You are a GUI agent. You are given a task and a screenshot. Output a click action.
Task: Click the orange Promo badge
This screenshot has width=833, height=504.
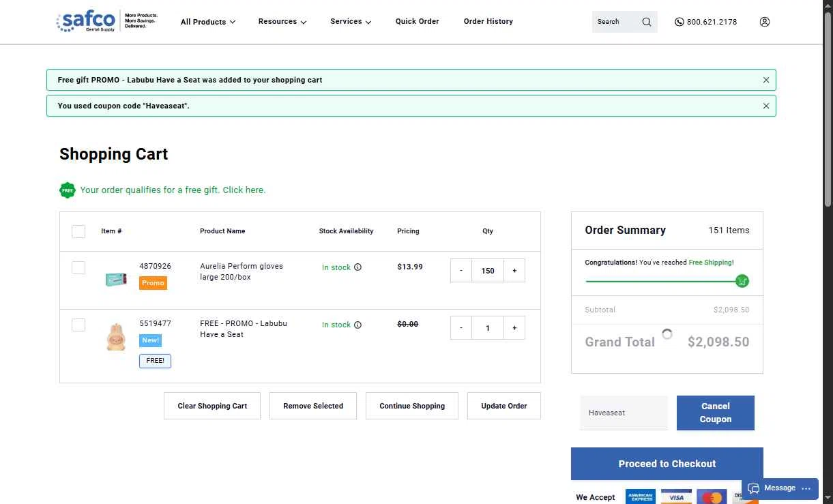pos(153,282)
